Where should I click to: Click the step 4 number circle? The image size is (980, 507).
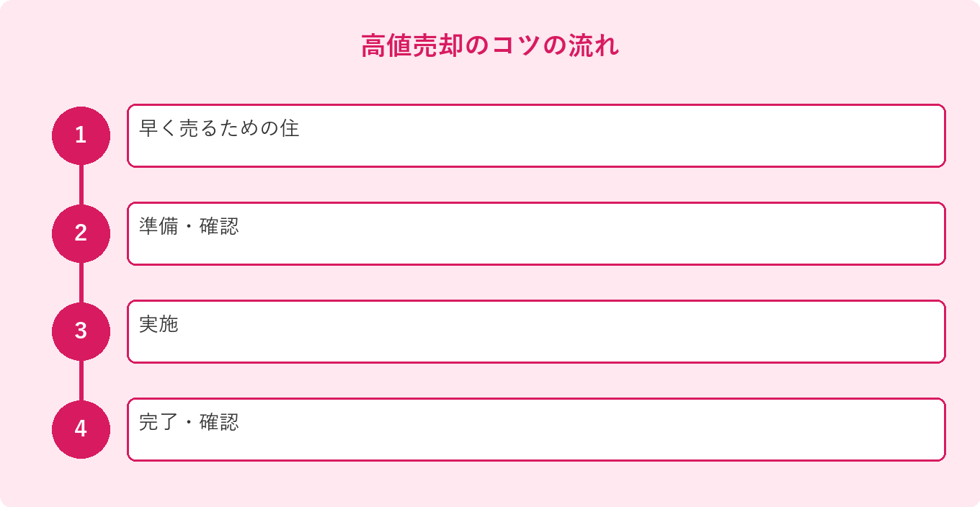tap(81, 429)
